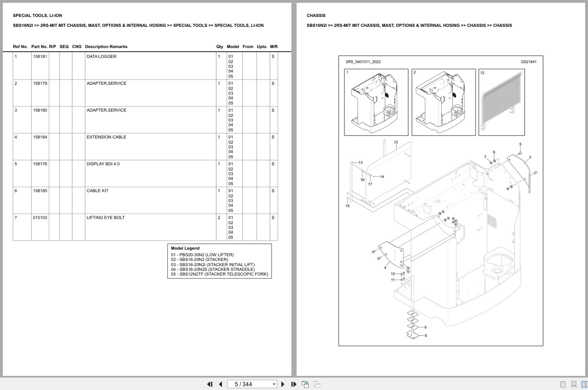The image size is (588, 390).
Task: Click the Part No. column header
Action: [x=39, y=47]
